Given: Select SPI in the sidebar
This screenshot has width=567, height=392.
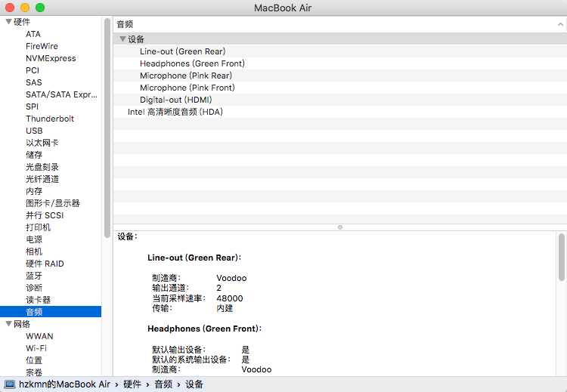Looking at the screenshot, I should pyautogui.click(x=33, y=106).
